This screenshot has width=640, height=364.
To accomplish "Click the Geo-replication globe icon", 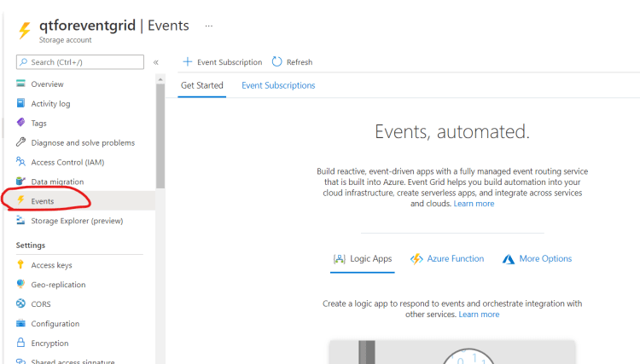I will 20,284.
